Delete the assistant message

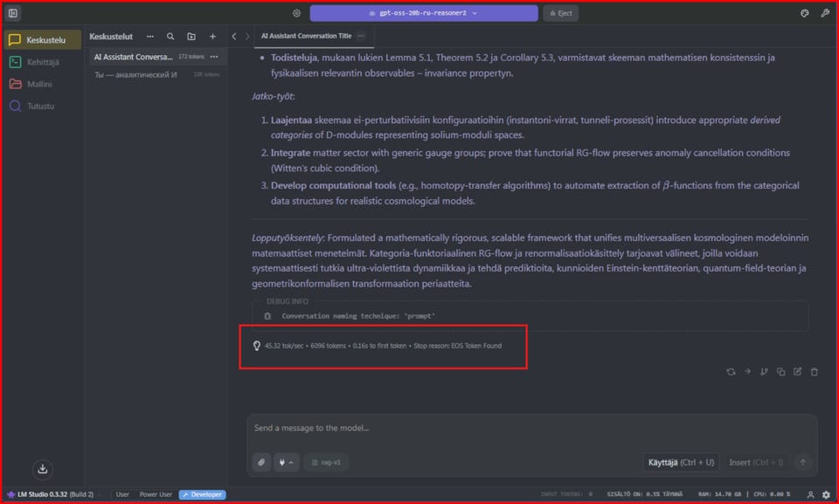point(814,371)
